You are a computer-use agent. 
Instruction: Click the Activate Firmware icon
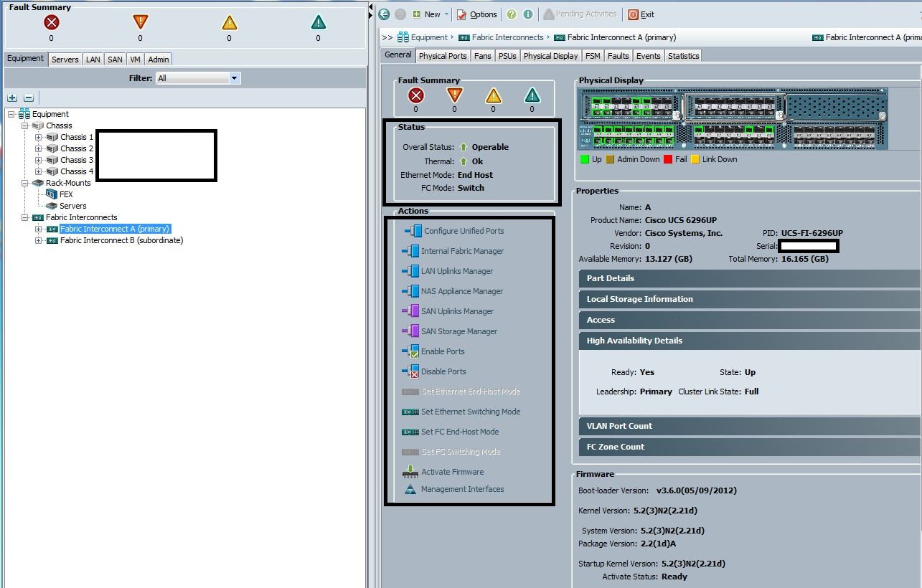410,472
